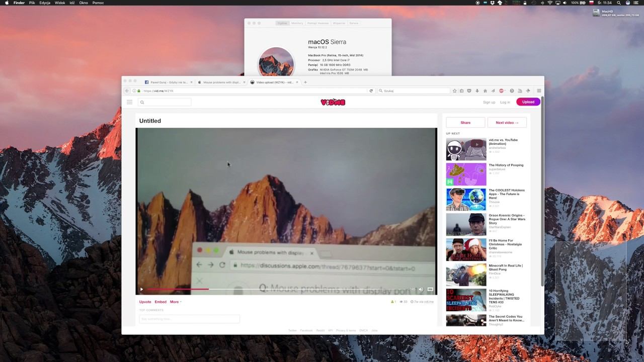Click the Privacy & terms footer link
This screenshot has width=644, height=362.
[x=346, y=330]
